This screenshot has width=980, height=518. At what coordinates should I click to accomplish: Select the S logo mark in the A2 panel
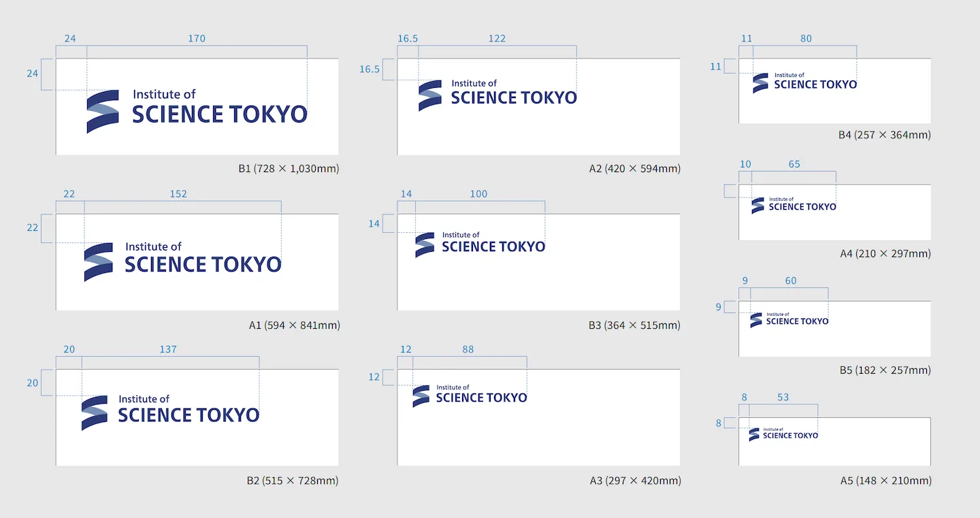pyautogui.click(x=429, y=96)
